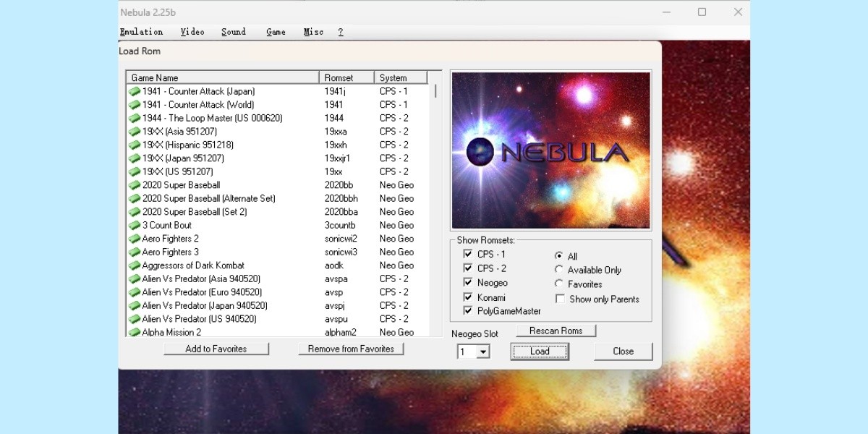Image resolution: width=868 pixels, height=434 pixels.
Task: Click the ROM icon beside Alpha Mission 2
Action: (135, 333)
